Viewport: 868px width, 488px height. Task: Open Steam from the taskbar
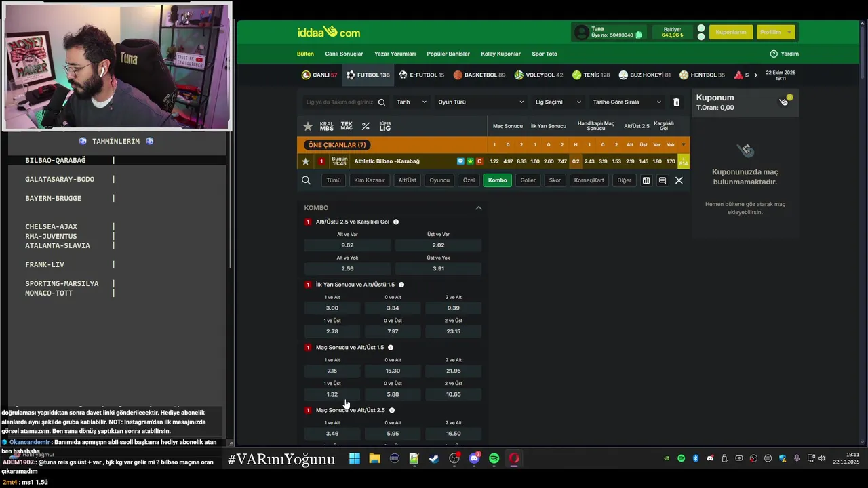[434, 459]
